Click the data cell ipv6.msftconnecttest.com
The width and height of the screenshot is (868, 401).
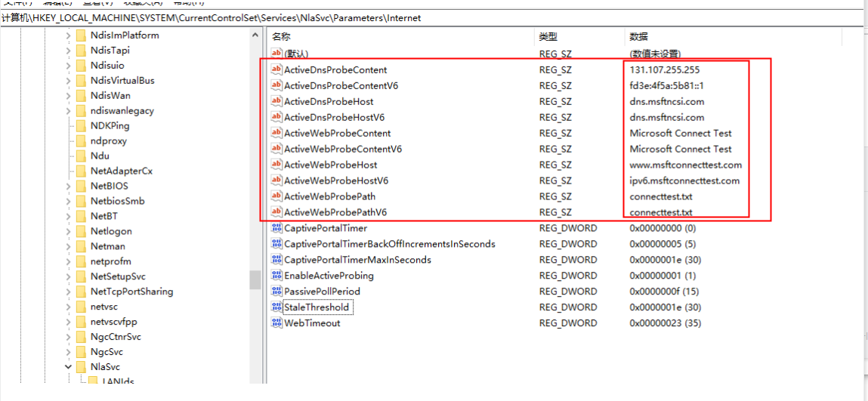tap(684, 180)
